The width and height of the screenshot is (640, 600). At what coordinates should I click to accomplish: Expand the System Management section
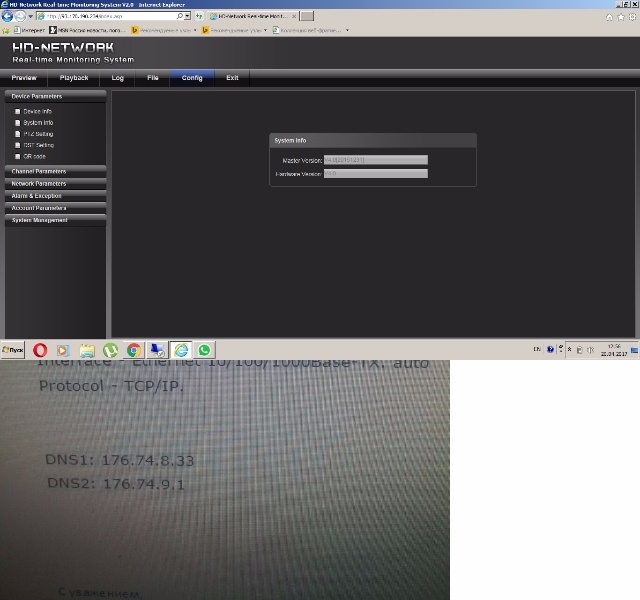(x=56, y=220)
